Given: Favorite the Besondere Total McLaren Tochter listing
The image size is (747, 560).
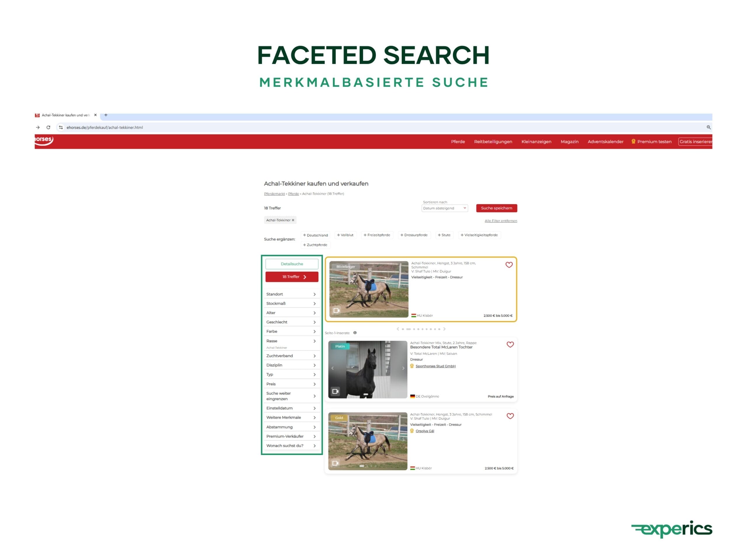Looking at the screenshot, I should 510,345.
